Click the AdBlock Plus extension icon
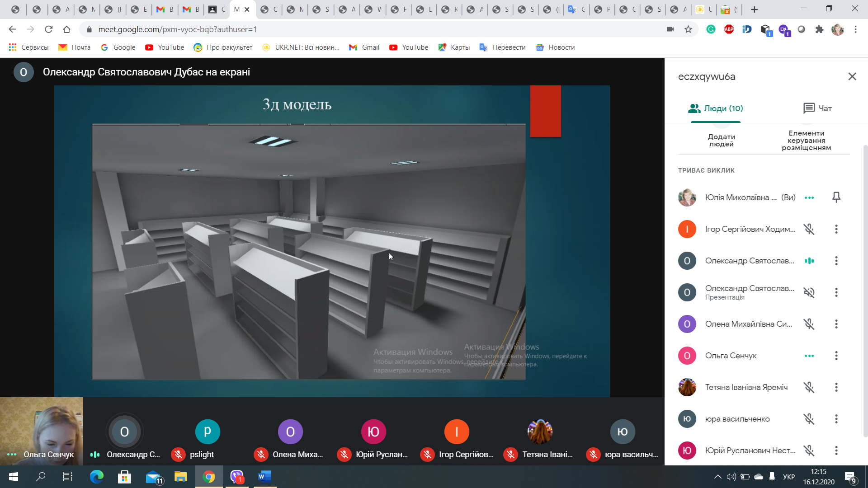The height and width of the screenshot is (488, 868). 729,29
